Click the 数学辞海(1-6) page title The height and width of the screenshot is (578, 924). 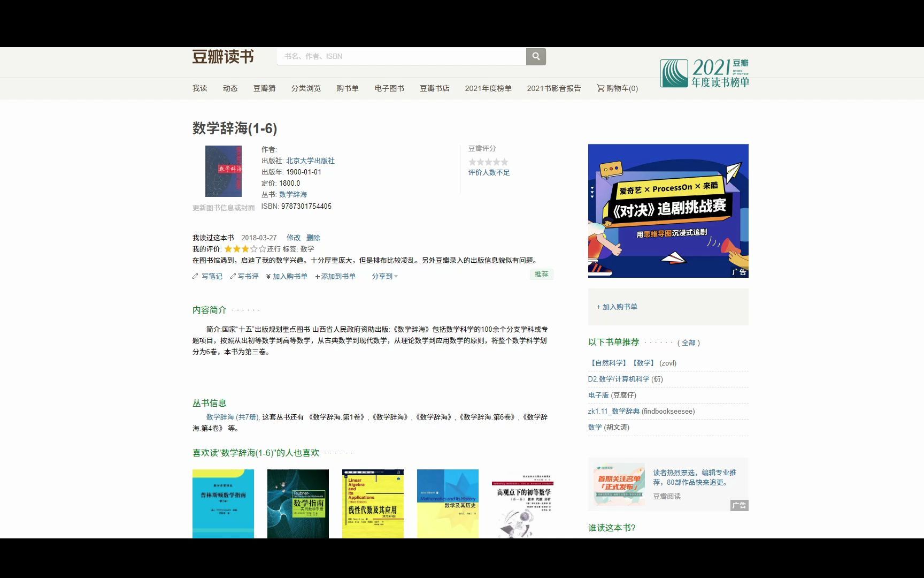235,128
